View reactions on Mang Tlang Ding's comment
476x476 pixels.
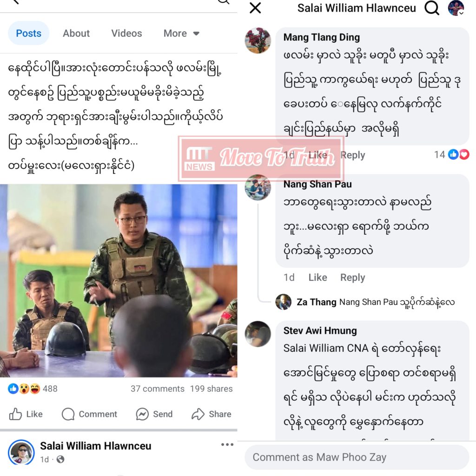(451, 154)
